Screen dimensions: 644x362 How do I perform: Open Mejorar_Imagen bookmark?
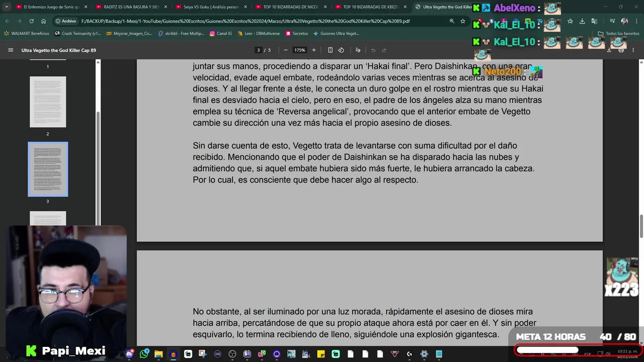tap(129, 34)
